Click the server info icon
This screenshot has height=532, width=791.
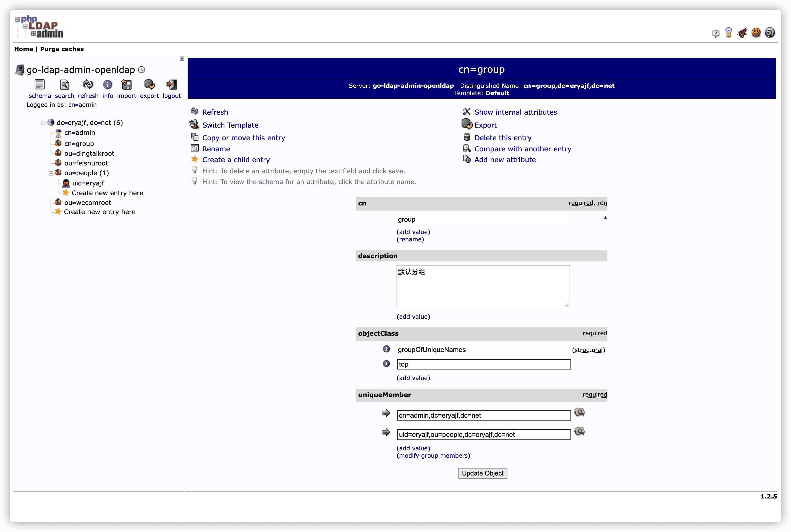tap(108, 85)
